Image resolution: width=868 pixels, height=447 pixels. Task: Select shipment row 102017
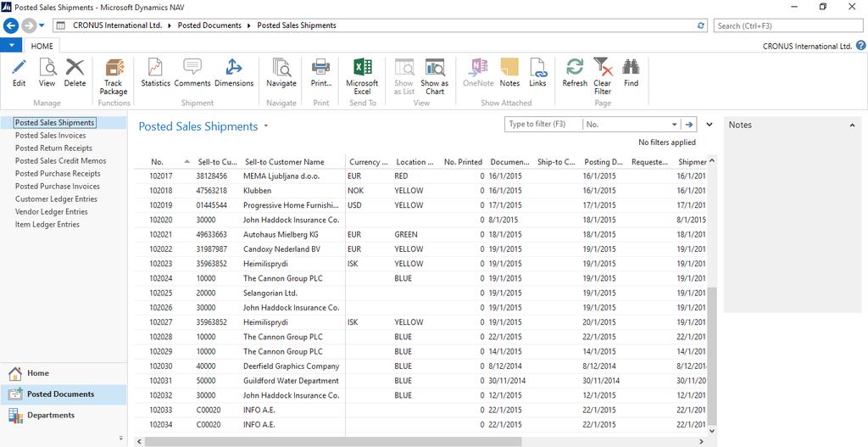coord(421,176)
